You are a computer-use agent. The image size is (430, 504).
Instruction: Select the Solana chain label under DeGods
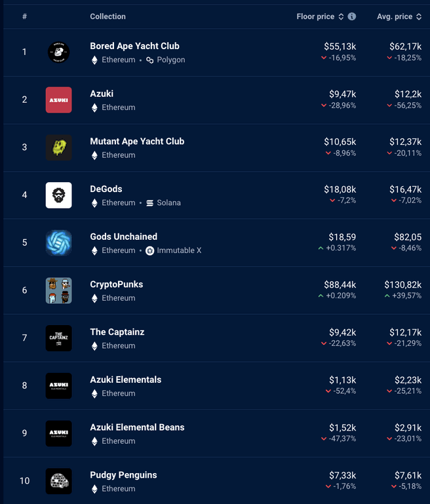[168, 203]
